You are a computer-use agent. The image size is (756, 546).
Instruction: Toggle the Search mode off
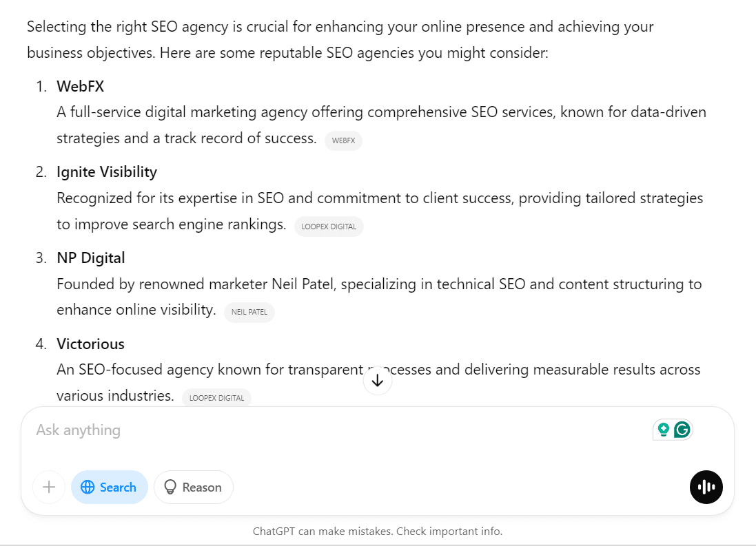[x=110, y=487]
